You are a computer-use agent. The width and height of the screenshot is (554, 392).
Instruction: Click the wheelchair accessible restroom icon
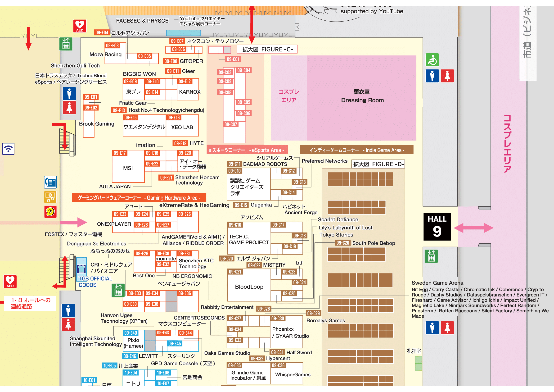coord(432,60)
